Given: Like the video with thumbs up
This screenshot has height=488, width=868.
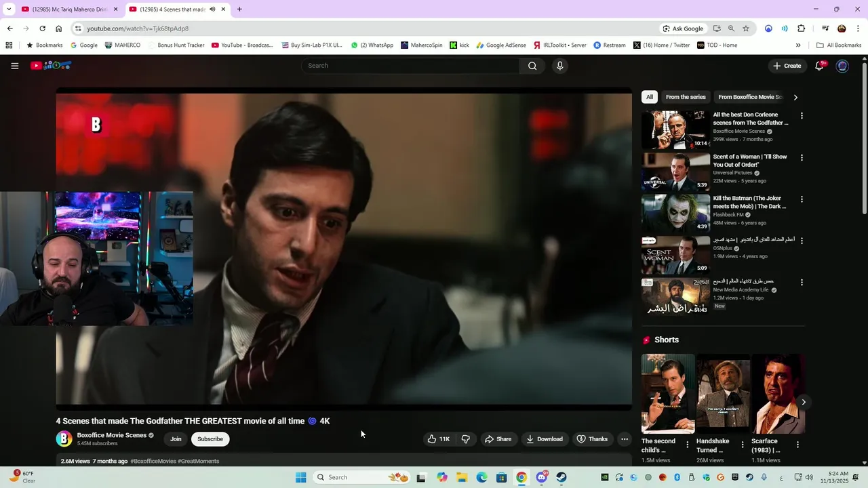Looking at the screenshot, I should pyautogui.click(x=438, y=439).
